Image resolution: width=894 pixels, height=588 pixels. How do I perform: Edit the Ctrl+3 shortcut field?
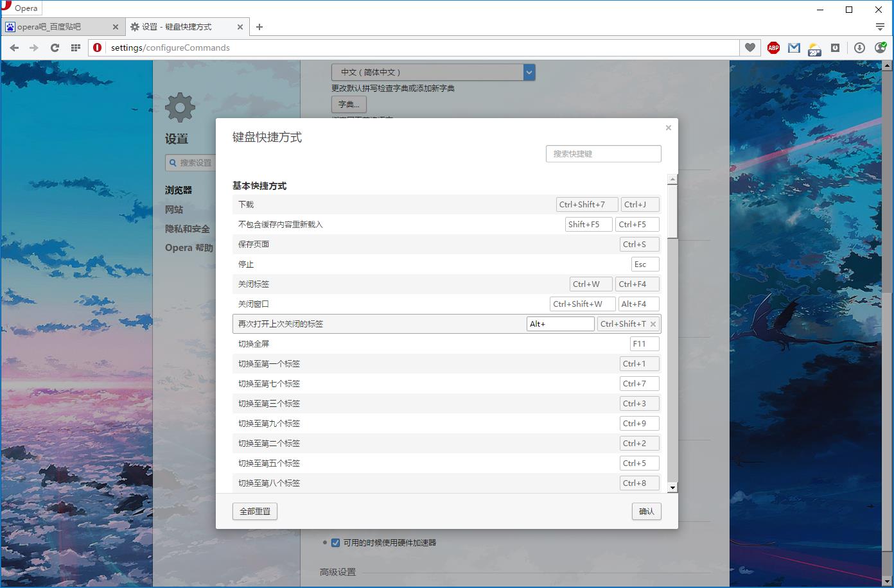640,404
